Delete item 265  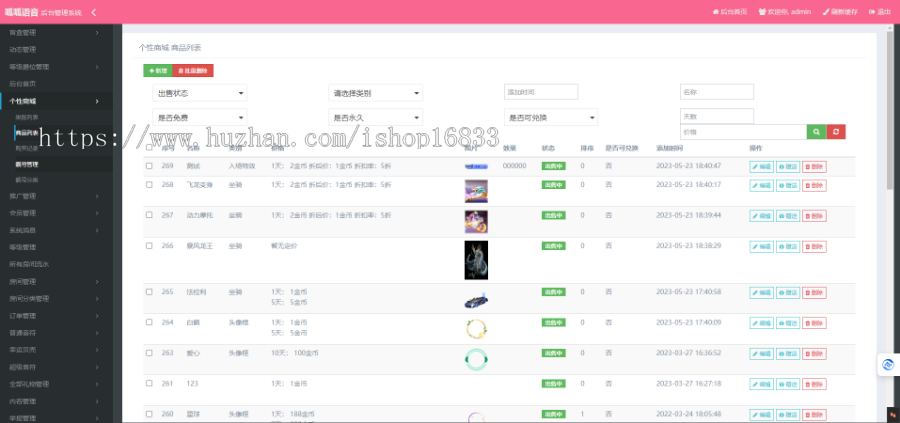(x=814, y=293)
